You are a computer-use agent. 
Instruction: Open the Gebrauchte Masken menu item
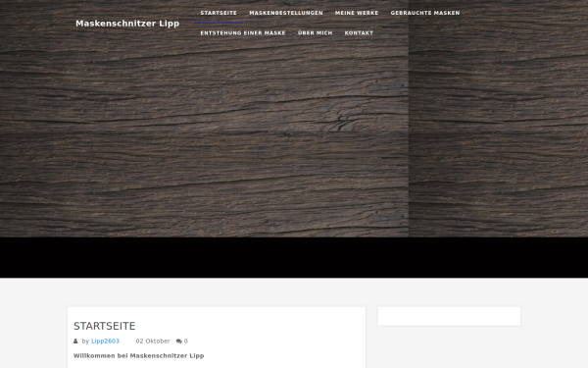tap(425, 13)
